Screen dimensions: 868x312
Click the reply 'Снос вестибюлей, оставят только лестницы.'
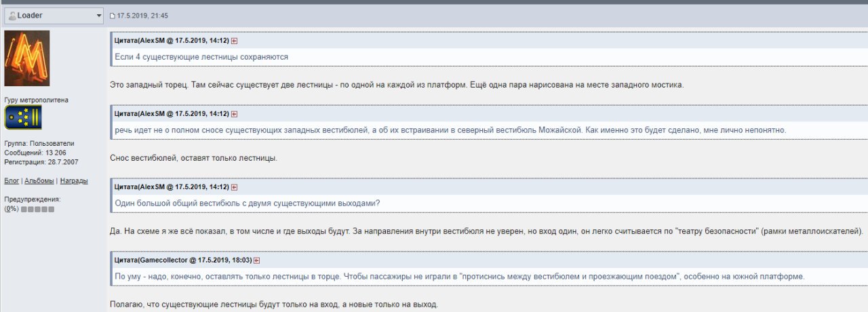pos(194,158)
